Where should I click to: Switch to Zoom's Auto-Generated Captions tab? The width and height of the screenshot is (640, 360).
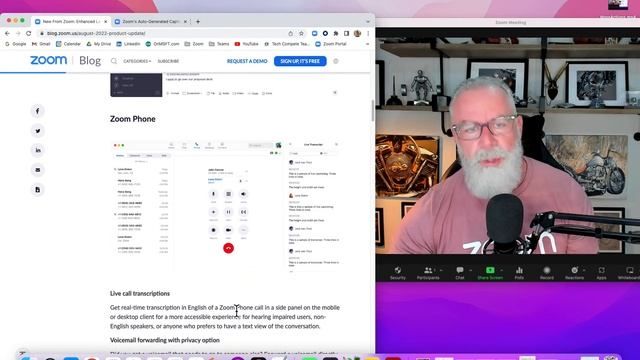150,22
